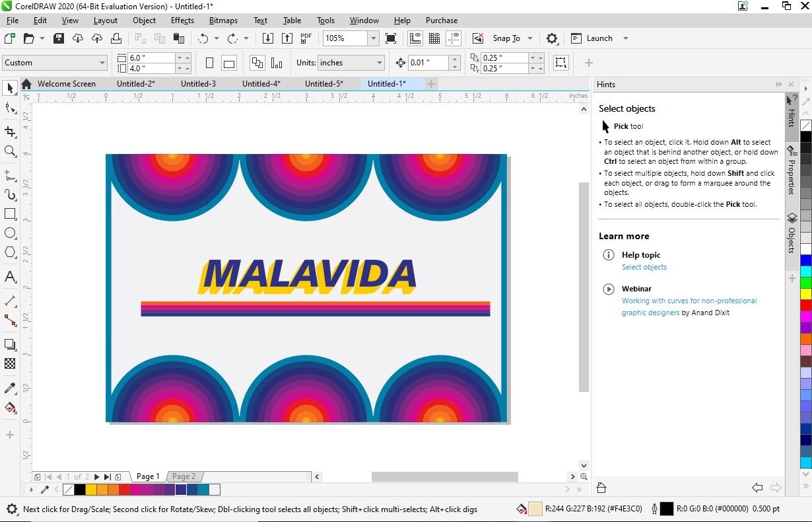Switch to Welcome Screen tab

click(66, 84)
